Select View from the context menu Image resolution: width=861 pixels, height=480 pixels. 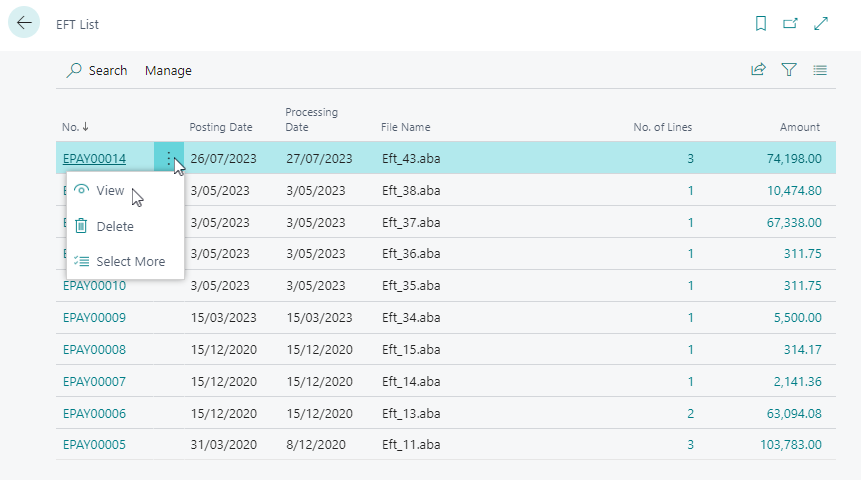coord(110,190)
